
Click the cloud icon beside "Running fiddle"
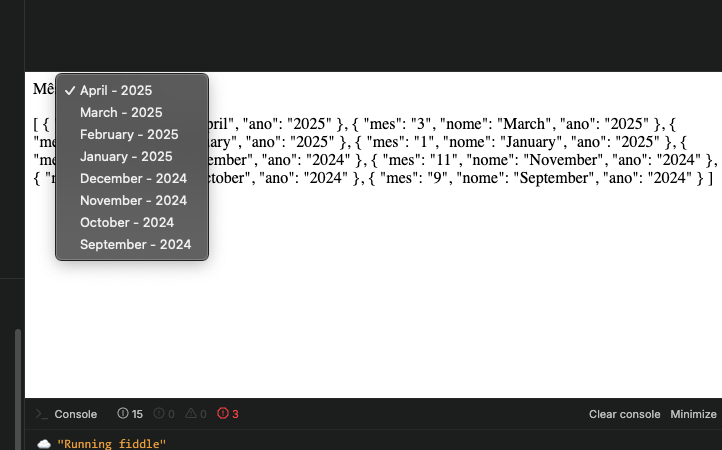(43, 443)
